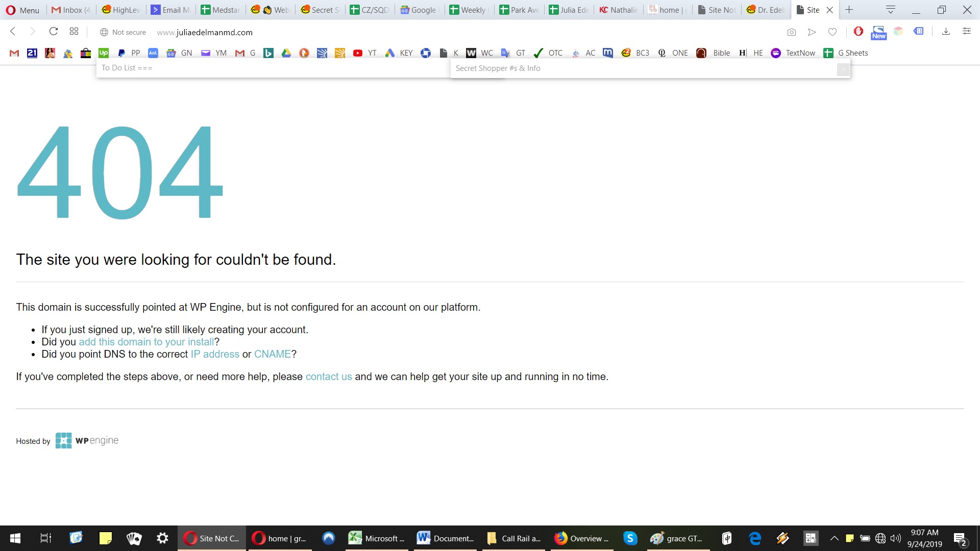Follow the CNAME link
Viewport: 980px width, 551px height.
pyautogui.click(x=273, y=354)
